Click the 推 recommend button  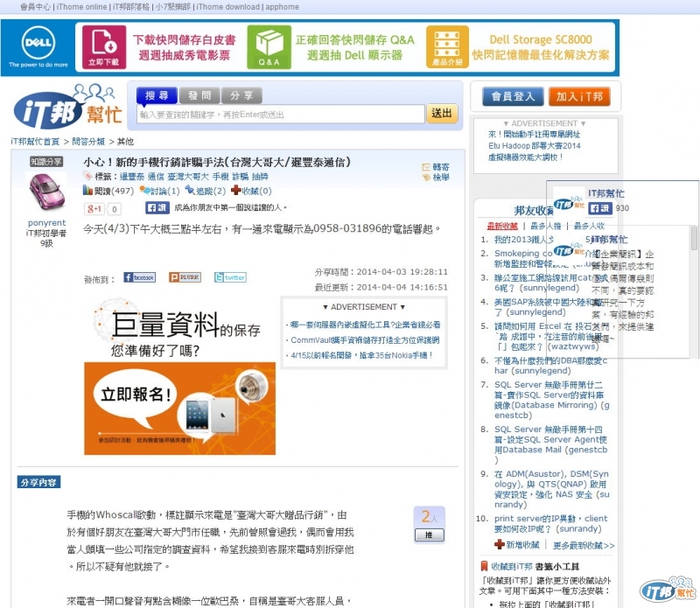click(429, 535)
